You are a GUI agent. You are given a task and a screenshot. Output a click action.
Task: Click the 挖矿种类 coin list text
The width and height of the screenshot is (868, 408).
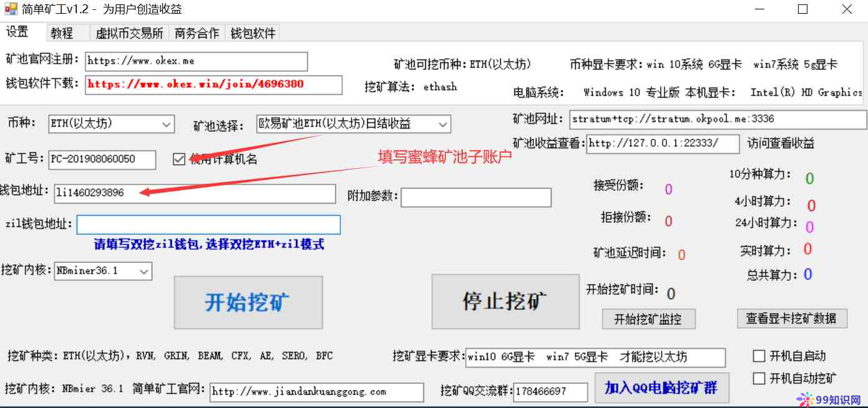170,356
